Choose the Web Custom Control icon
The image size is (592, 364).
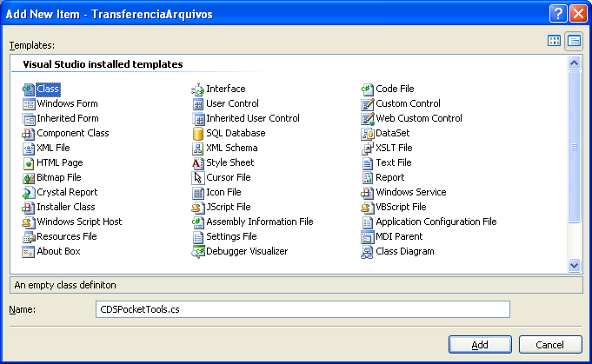368,119
